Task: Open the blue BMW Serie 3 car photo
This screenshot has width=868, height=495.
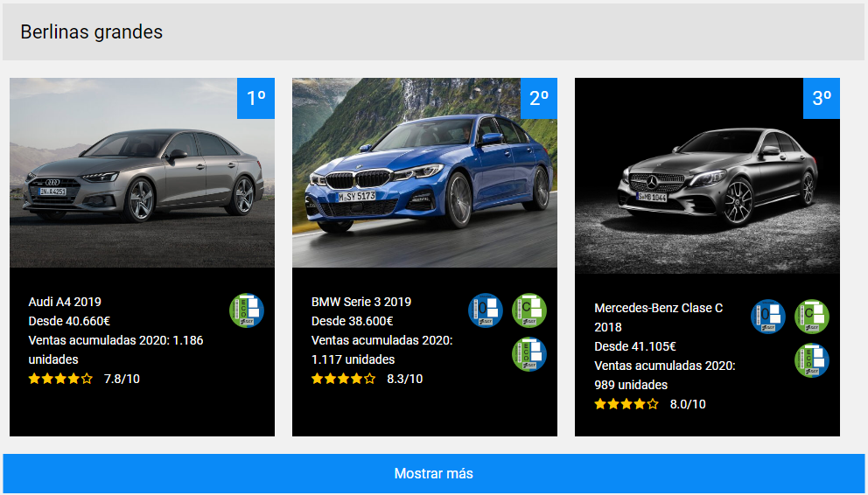Action: 424,172
